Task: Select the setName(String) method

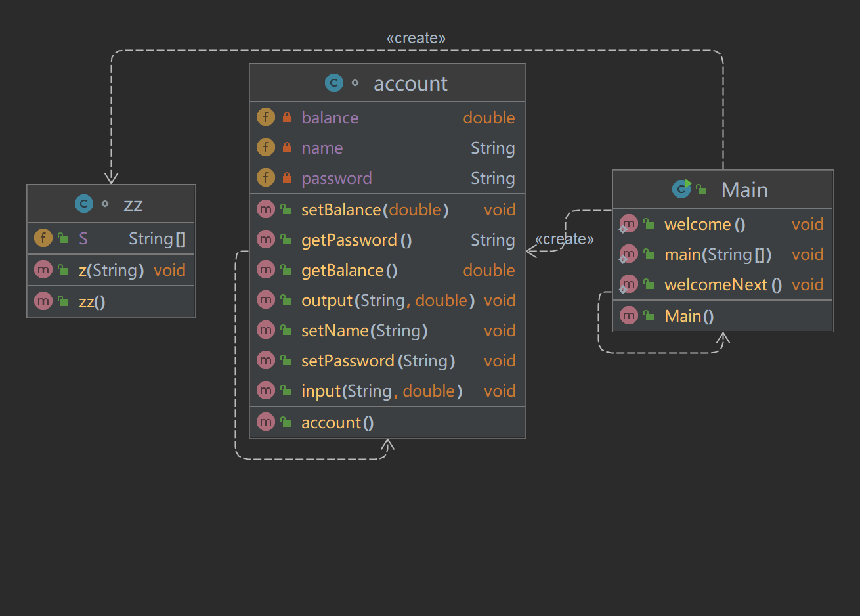Action: point(364,330)
